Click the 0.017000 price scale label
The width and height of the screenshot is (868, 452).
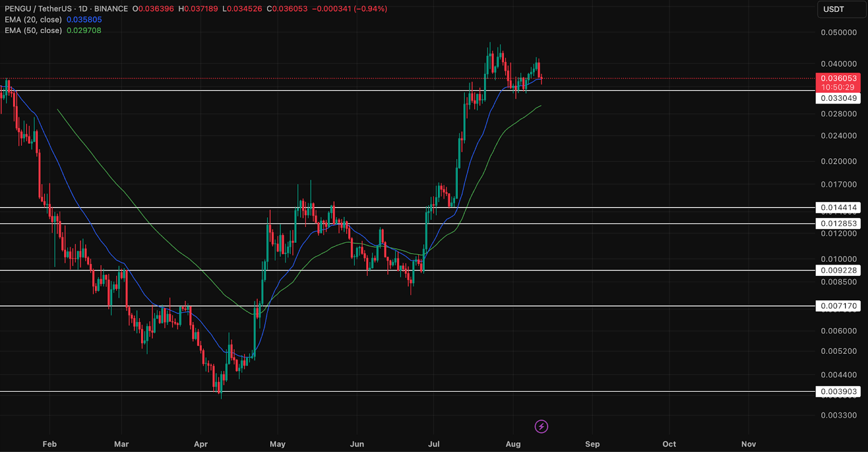pyautogui.click(x=839, y=184)
